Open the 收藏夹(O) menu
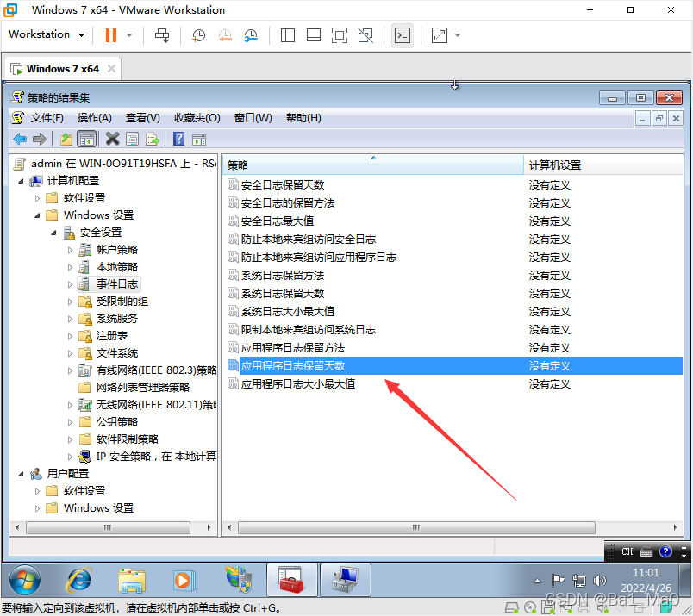 tap(197, 118)
